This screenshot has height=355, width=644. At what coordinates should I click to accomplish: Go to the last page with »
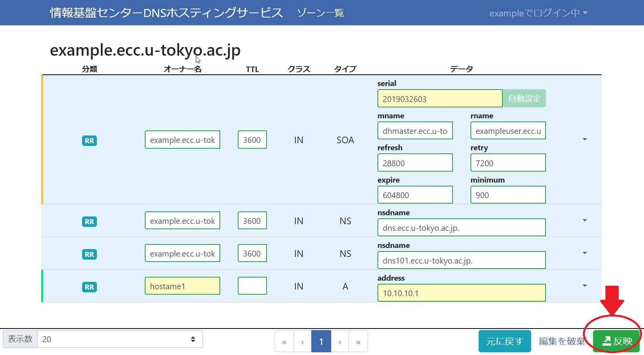pyautogui.click(x=358, y=341)
